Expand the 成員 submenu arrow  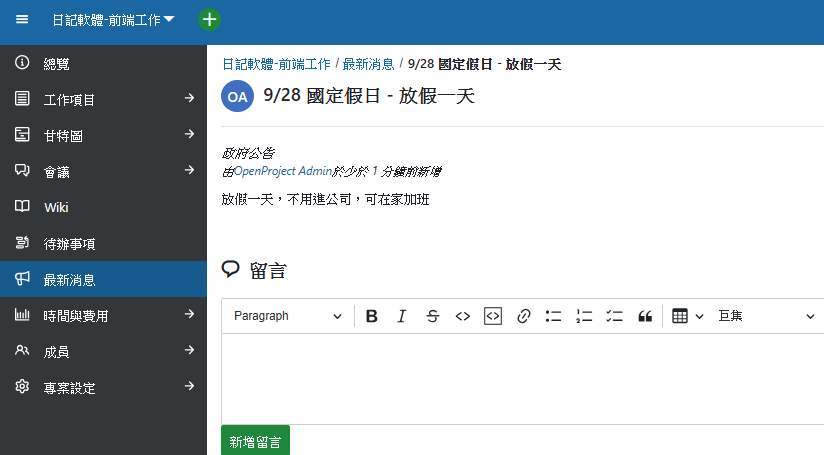(x=190, y=350)
